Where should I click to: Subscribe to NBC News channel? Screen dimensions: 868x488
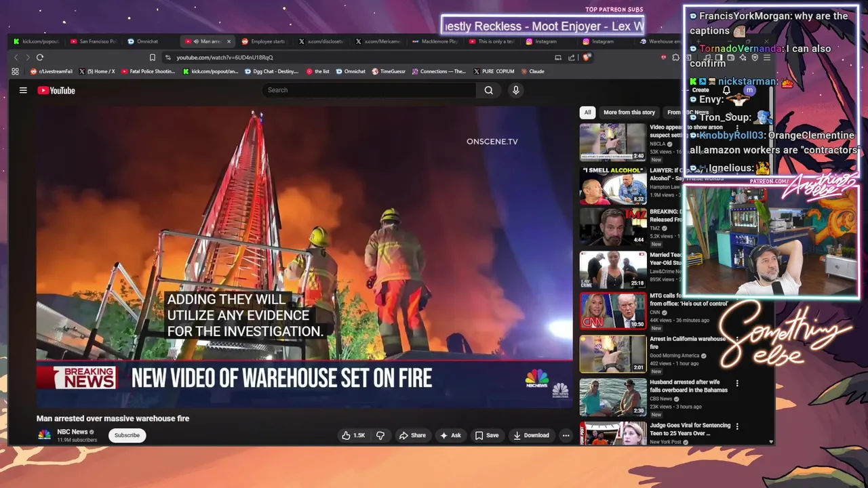pyautogui.click(x=127, y=435)
